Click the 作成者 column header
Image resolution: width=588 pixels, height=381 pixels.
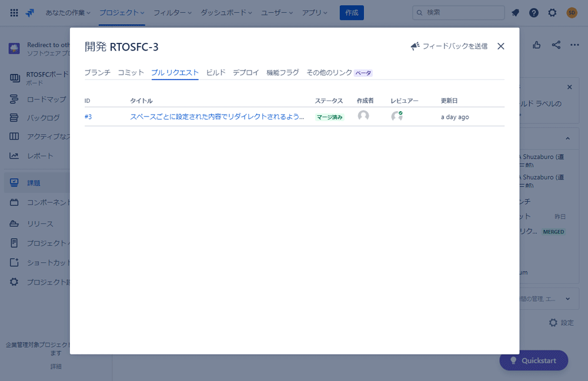coord(365,101)
